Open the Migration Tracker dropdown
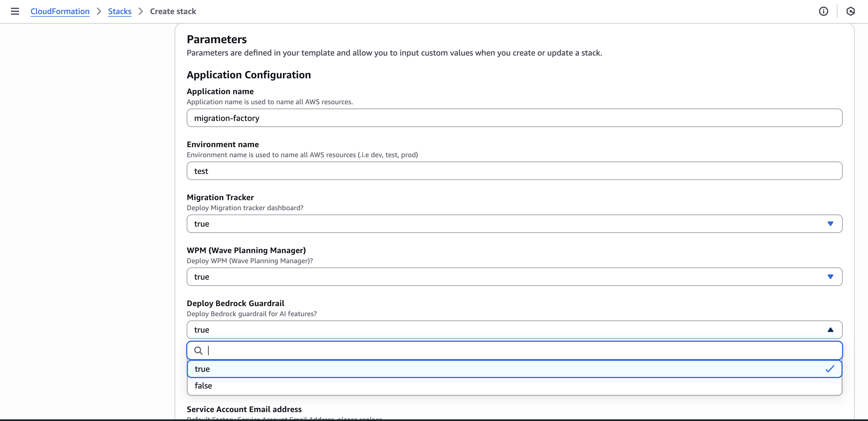The height and width of the screenshot is (421, 868). click(x=514, y=224)
